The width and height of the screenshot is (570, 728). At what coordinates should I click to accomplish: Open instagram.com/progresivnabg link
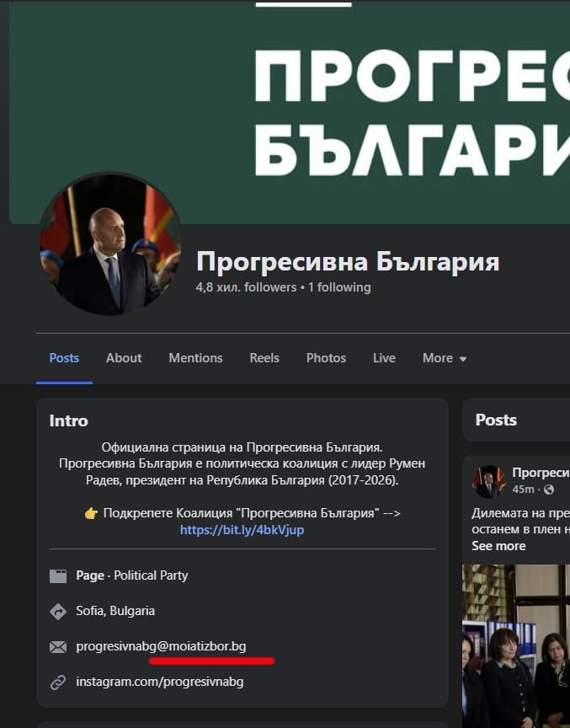[x=159, y=682]
